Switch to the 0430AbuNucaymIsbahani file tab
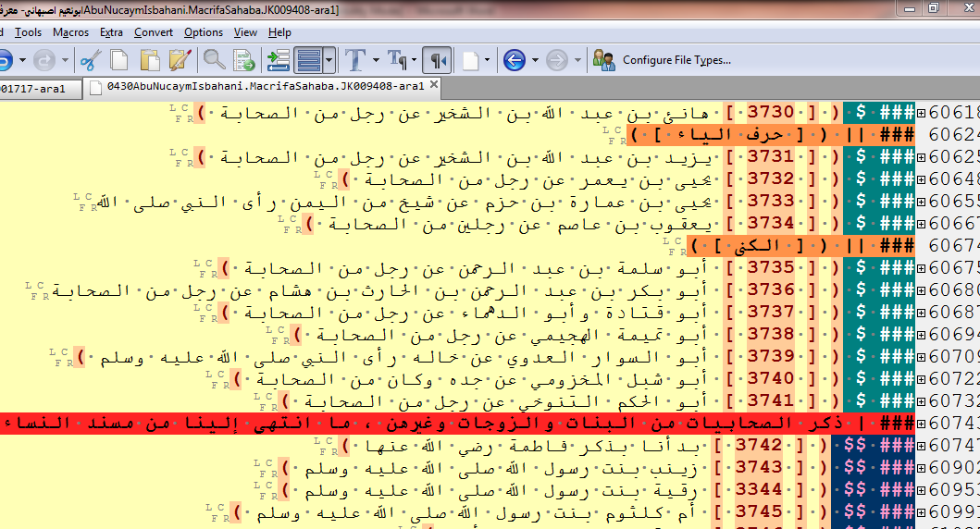This screenshot has height=529, width=980. coord(259,87)
